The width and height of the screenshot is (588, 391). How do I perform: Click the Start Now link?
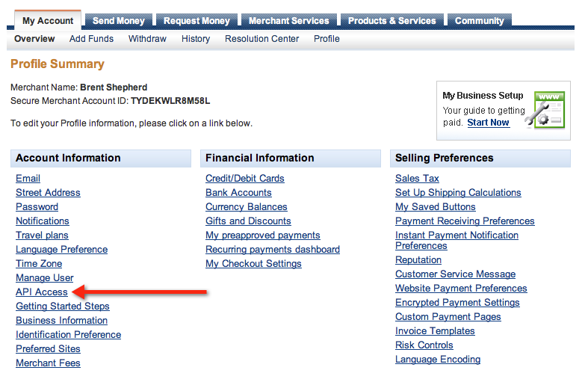click(x=488, y=123)
